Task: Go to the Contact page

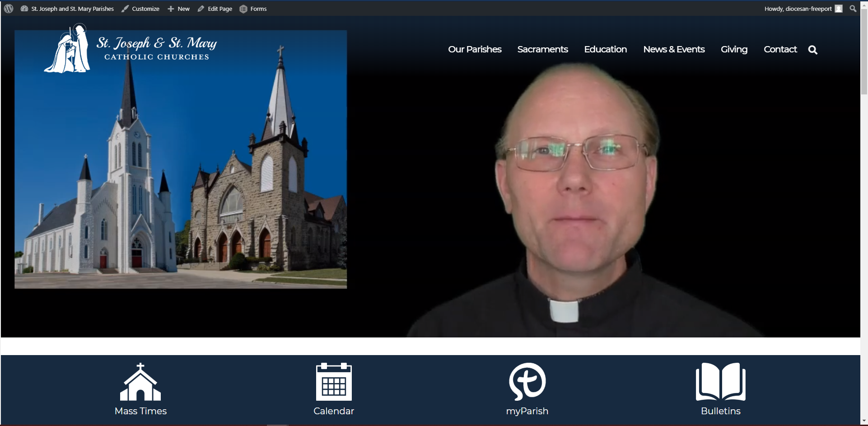Action: click(780, 49)
